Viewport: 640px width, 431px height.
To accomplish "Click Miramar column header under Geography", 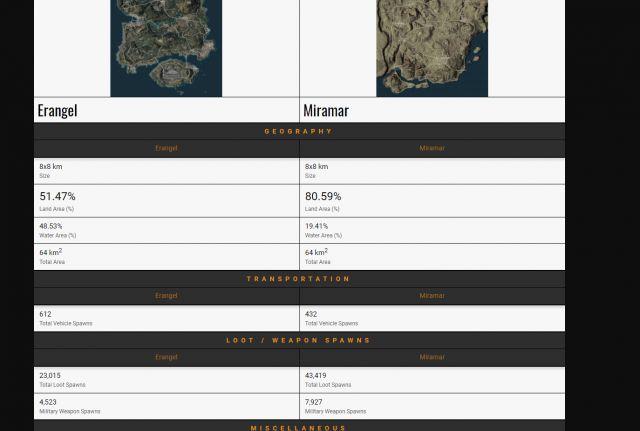I will tap(432, 148).
